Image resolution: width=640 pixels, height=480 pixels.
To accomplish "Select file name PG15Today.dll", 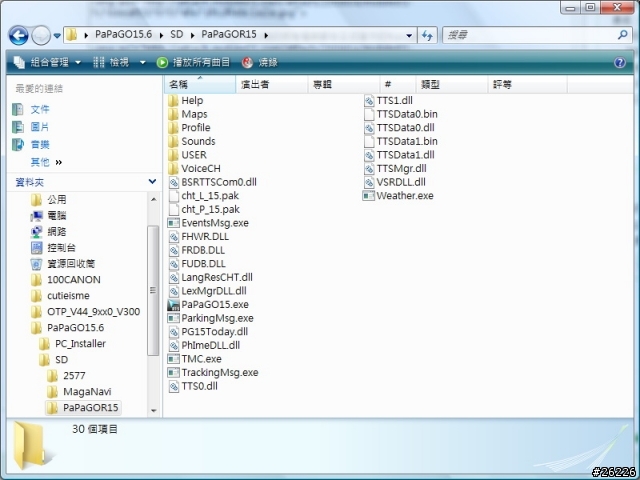I will pyautogui.click(x=215, y=331).
